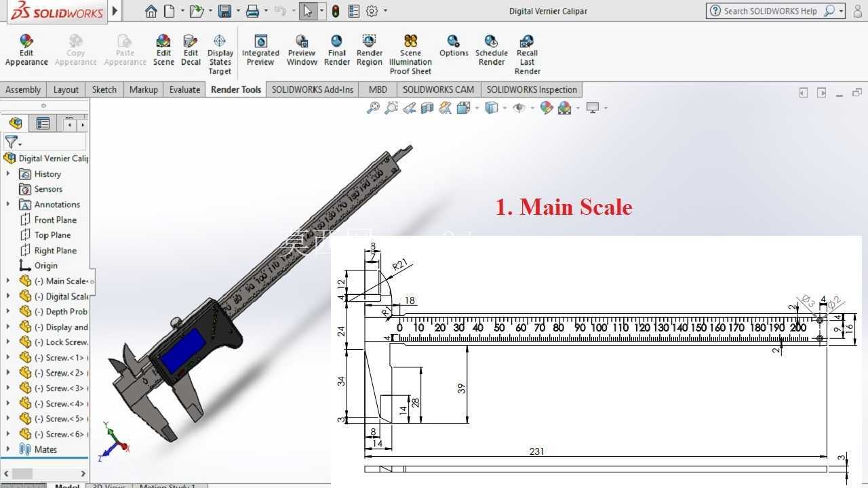Open the Markup tab

click(x=143, y=89)
